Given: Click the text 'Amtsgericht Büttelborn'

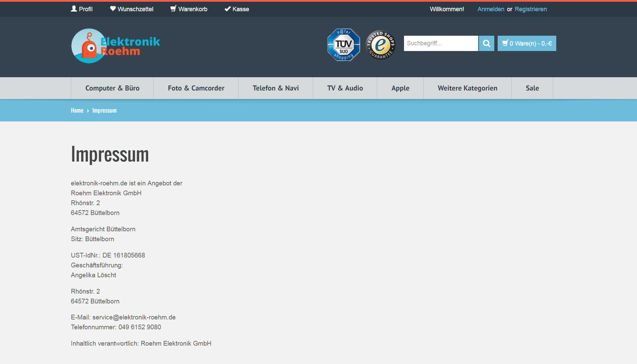Looking at the screenshot, I should click(x=103, y=229).
